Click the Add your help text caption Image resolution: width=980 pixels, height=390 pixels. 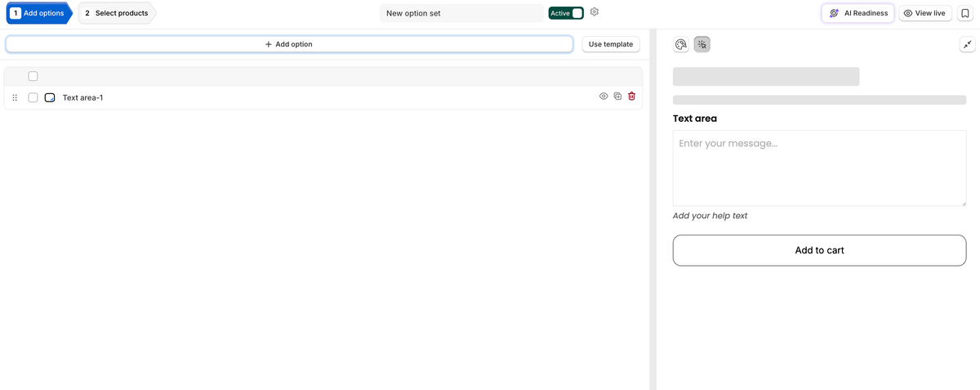tap(710, 216)
